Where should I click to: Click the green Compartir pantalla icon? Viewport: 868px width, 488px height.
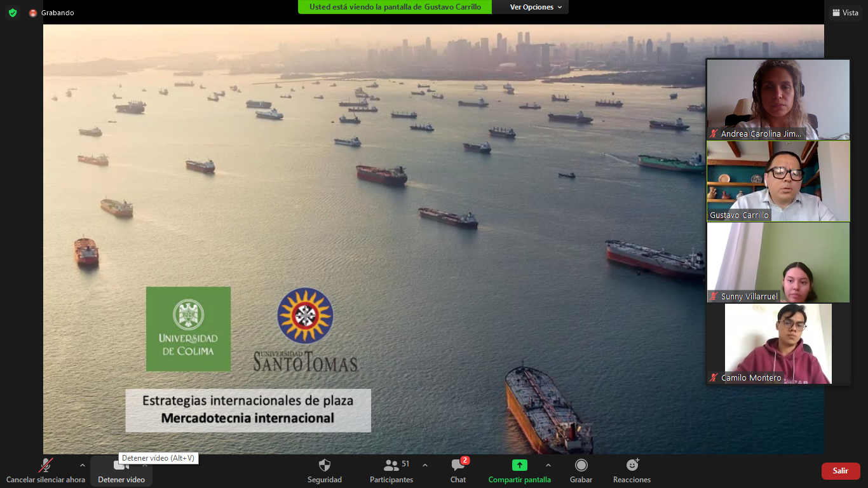519,465
